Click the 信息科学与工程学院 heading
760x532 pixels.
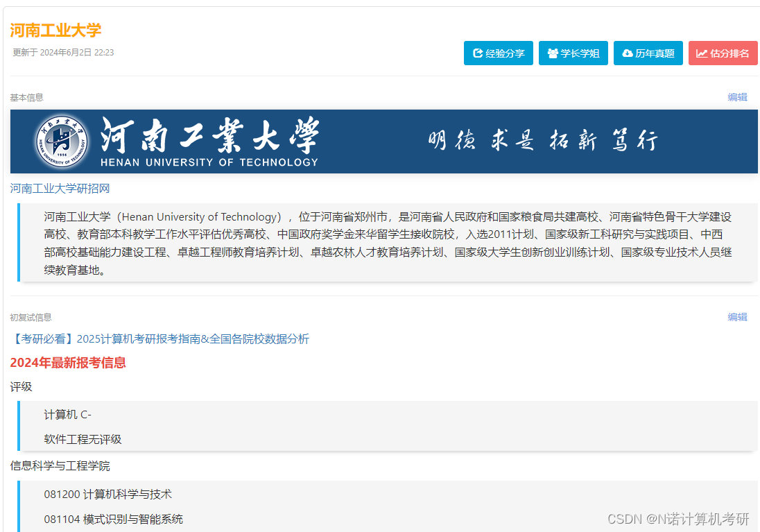coord(60,466)
